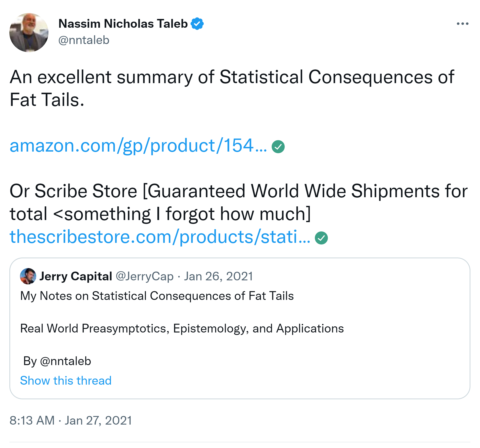Screen dimensions: 480x448
Task: Click "Show this thread" in the quoted tweet
Action: tap(66, 380)
